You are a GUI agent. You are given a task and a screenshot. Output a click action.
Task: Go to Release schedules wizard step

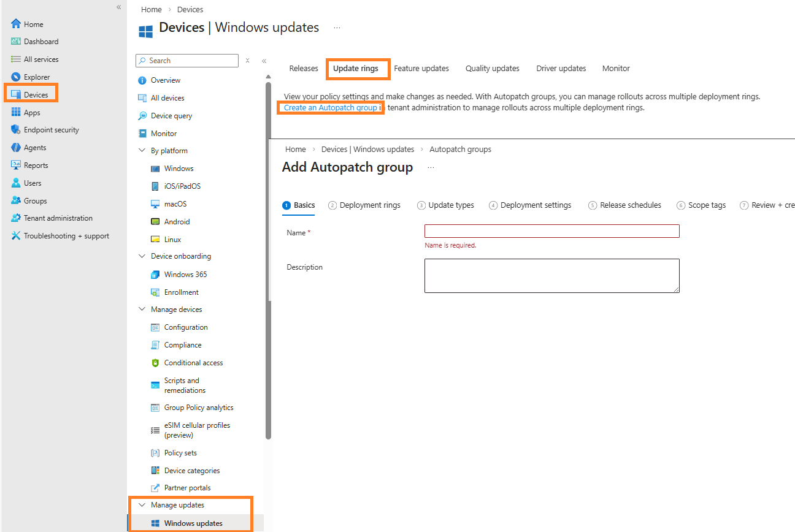click(624, 205)
